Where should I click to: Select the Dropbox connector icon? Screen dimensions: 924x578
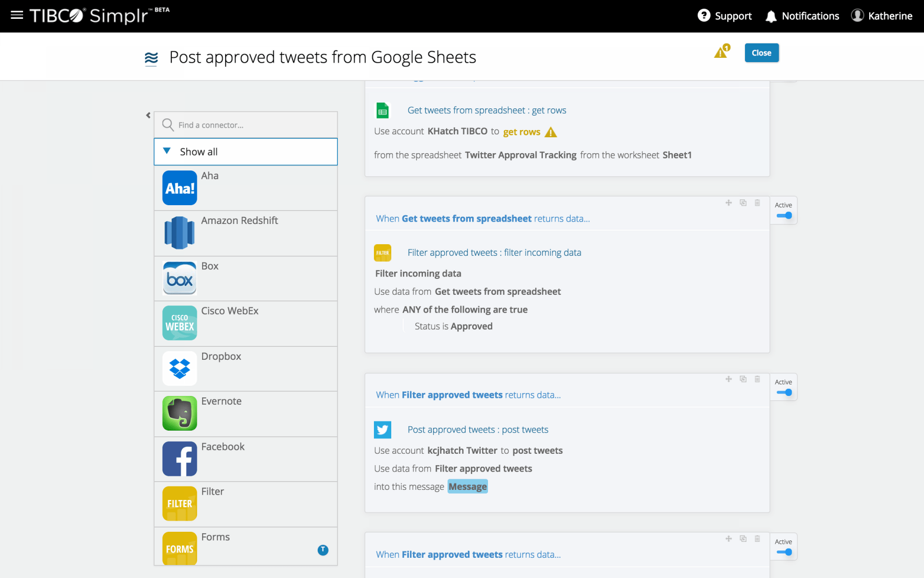(x=179, y=368)
